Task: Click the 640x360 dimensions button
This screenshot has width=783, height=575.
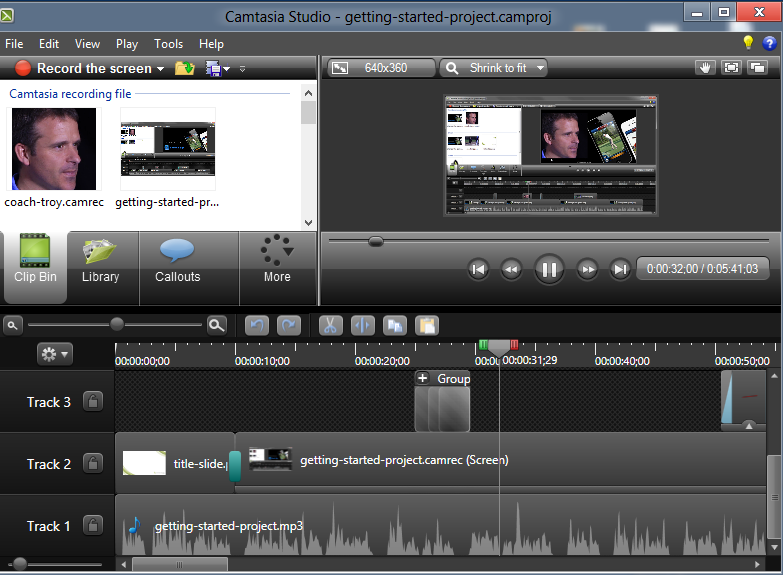Action: (381, 68)
